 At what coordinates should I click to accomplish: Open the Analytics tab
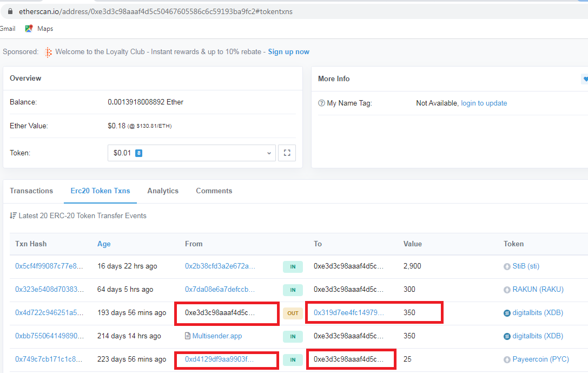click(163, 191)
